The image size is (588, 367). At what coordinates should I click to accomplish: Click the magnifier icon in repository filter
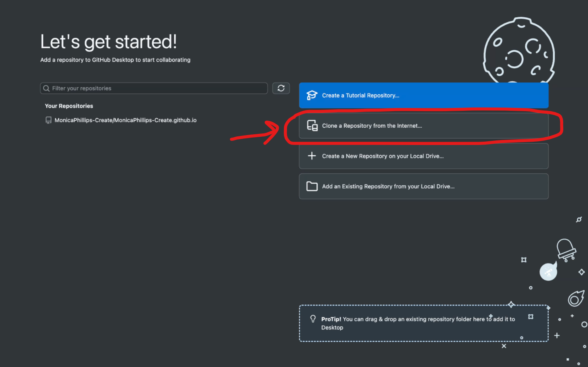tap(46, 88)
